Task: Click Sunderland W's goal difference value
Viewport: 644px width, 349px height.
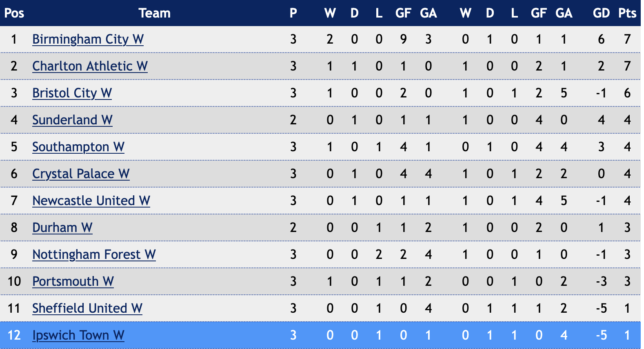Action: click(601, 120)
